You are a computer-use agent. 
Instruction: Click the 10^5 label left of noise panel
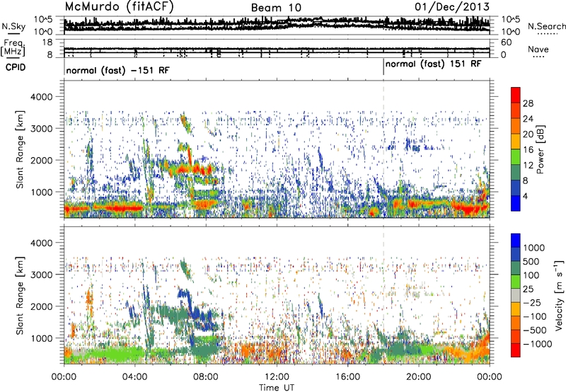tap(43, 19)
